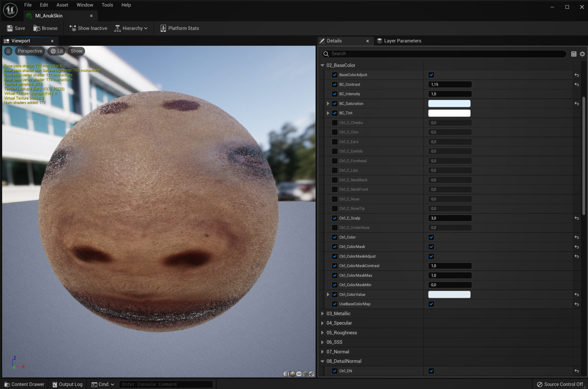Click the property matrix table icon

[574, 54]
